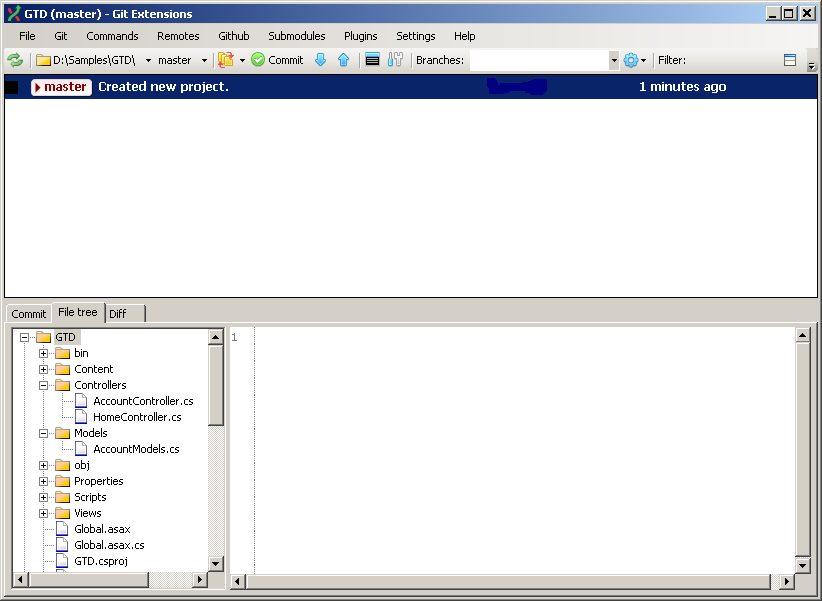
Task: Expand the Branches combo box dropdown arrow
Action: pyautogui.click(x=614, y=60)
